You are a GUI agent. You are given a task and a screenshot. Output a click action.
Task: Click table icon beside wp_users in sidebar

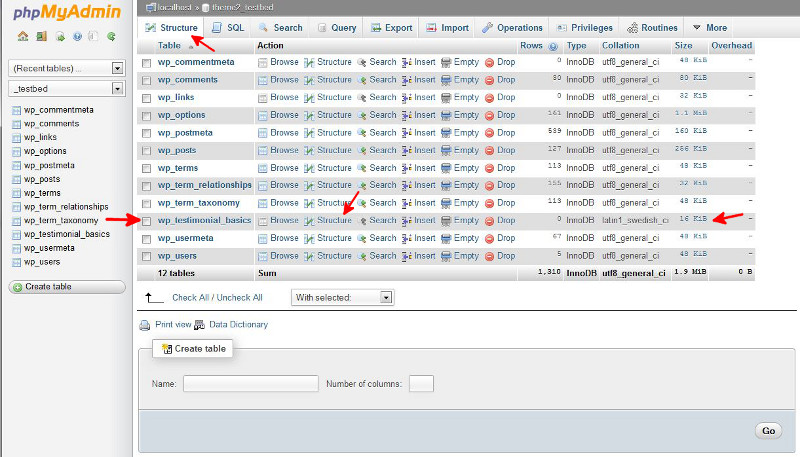tap(16, 262)
